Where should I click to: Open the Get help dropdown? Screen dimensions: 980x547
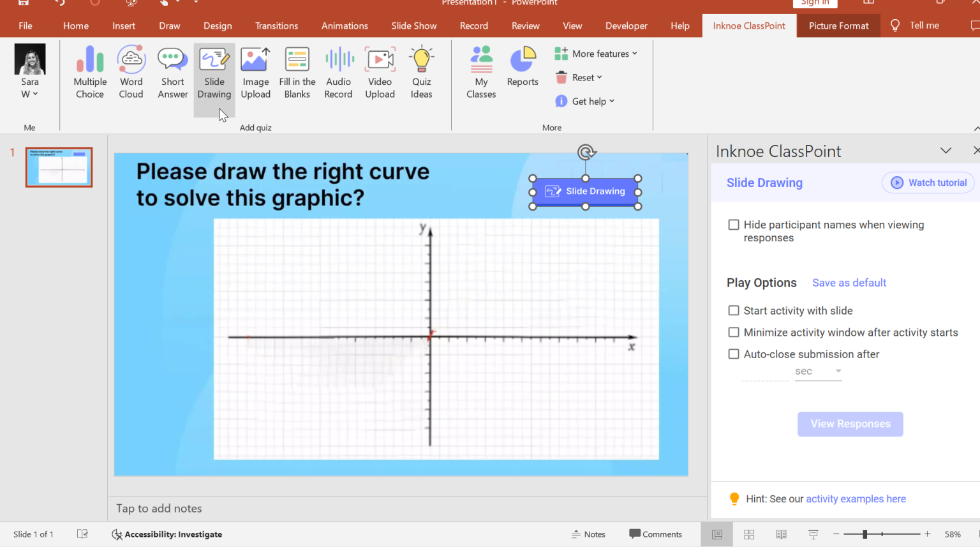586,101
